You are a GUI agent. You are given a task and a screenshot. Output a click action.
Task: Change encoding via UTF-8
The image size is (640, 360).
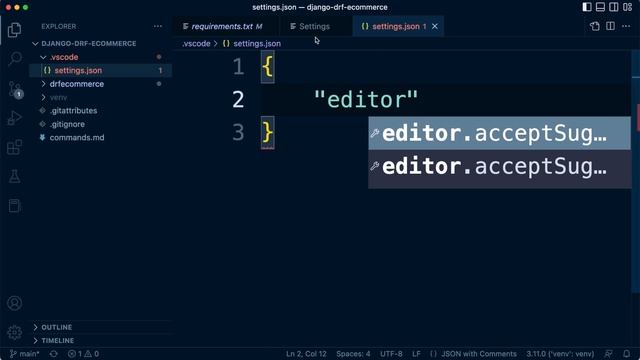(391, 354)
